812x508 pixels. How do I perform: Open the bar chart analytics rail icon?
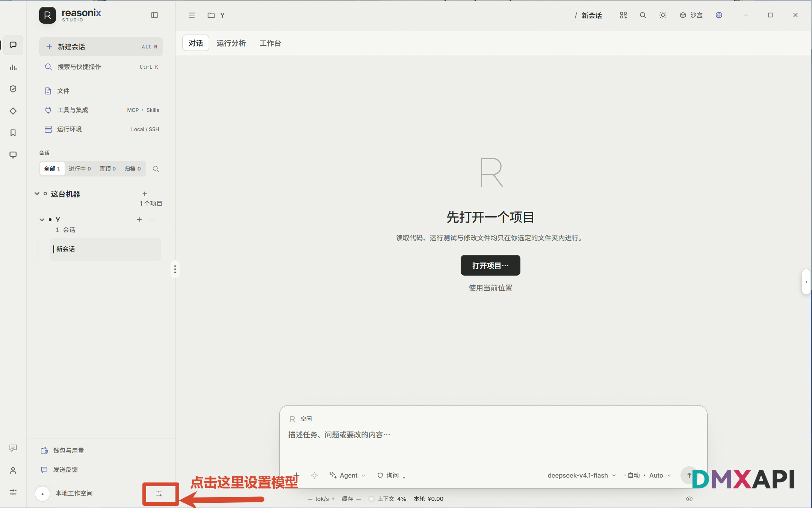[13, 67]
